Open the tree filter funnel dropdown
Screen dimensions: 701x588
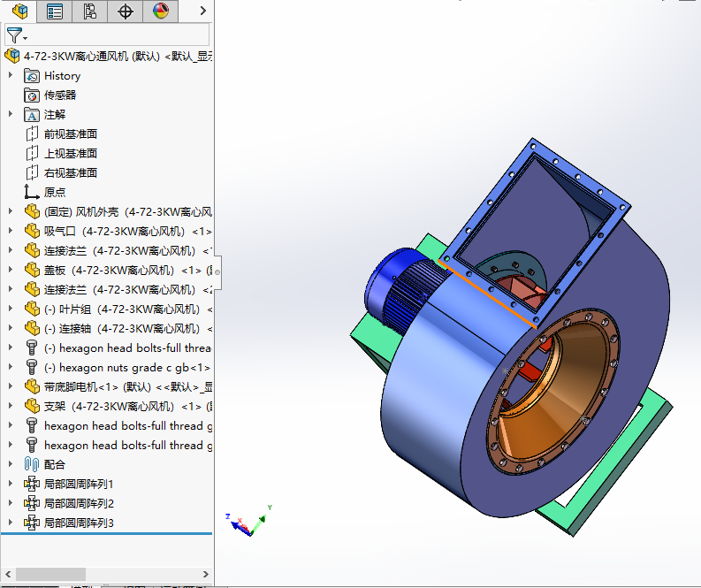(x=17, y=35)
